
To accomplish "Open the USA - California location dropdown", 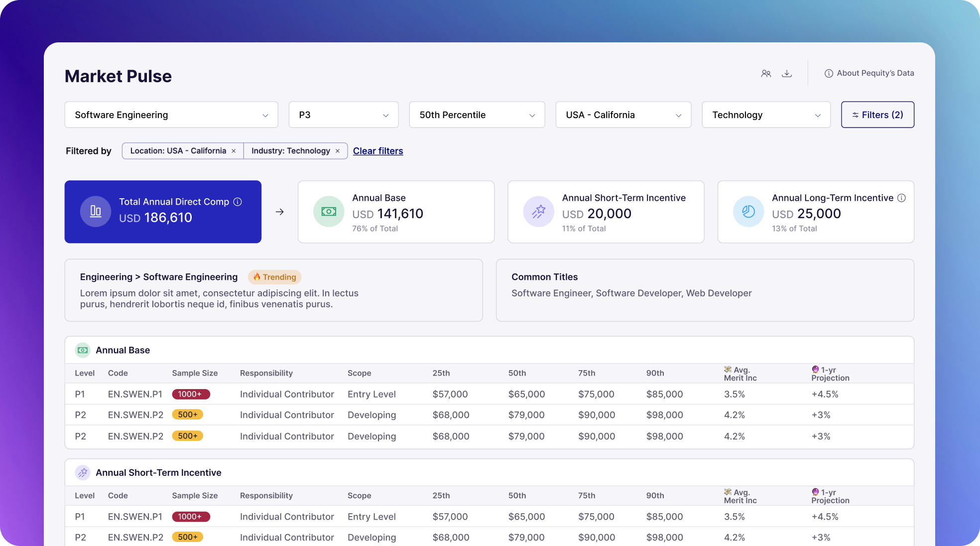I will click(x=623, y=115).
